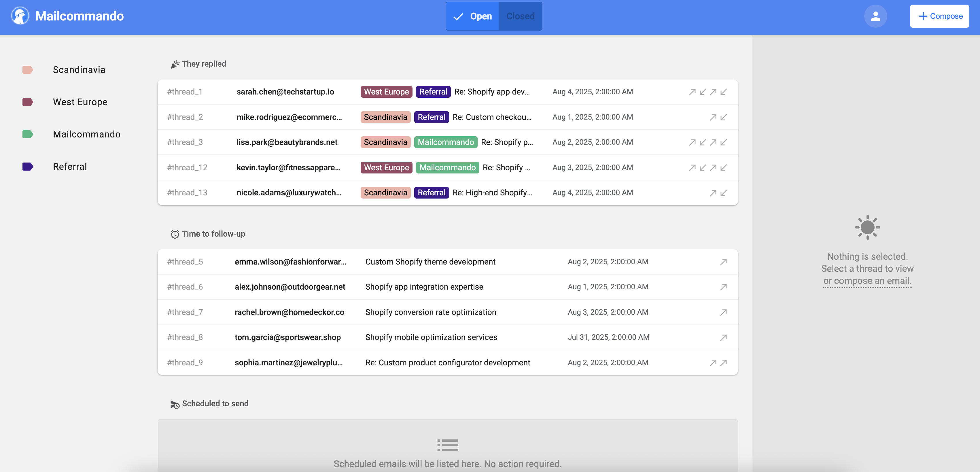This screenshot has height=472, width=980.
Task: Click the alarm clock icon beside Time to follow-up
Action: click(175, 234)
